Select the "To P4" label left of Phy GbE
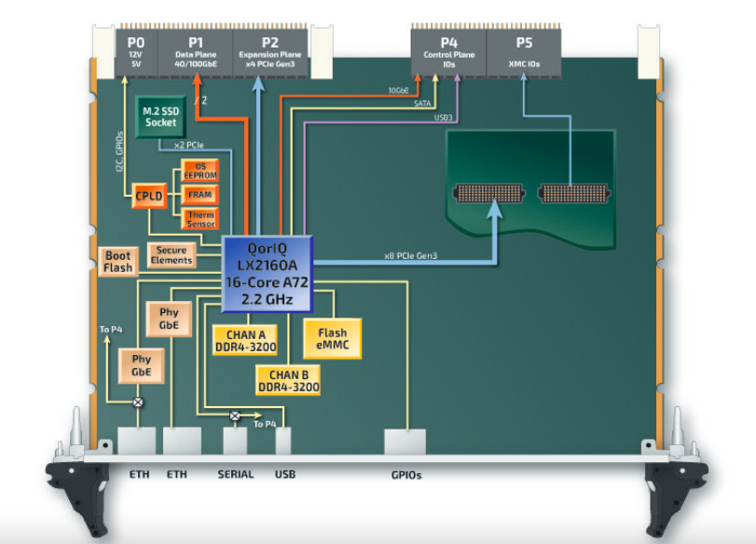This screenshot has width=756, height=544. (x=111, y=330)
